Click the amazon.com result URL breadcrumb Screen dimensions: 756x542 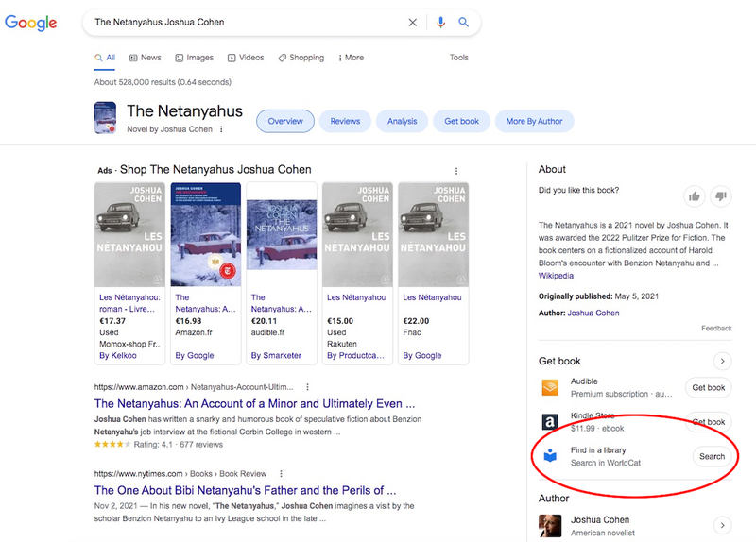[194, 387]
